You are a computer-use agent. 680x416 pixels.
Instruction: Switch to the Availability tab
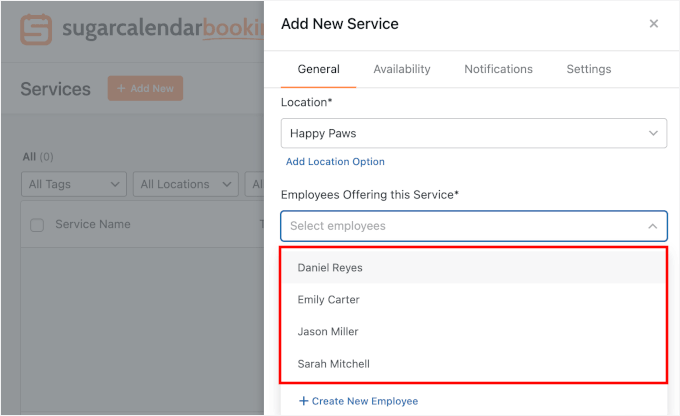(402, 69)
